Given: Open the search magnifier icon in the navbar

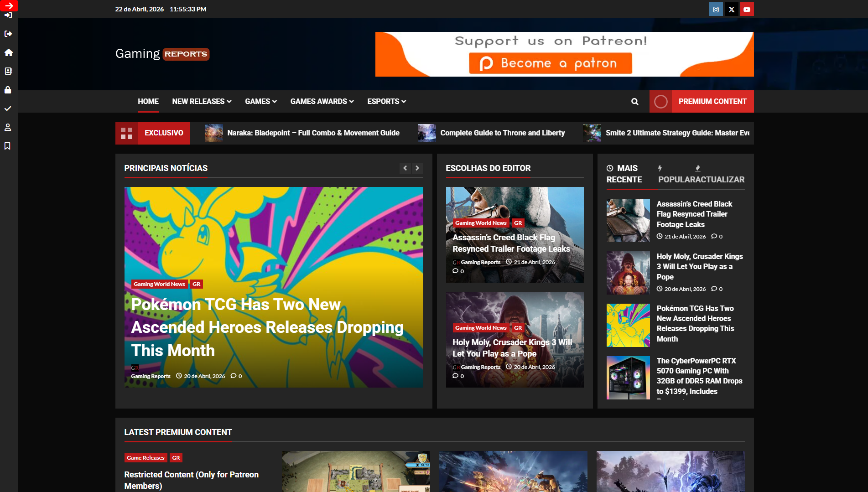Looking at the screenshot, I should click(635, 102).
